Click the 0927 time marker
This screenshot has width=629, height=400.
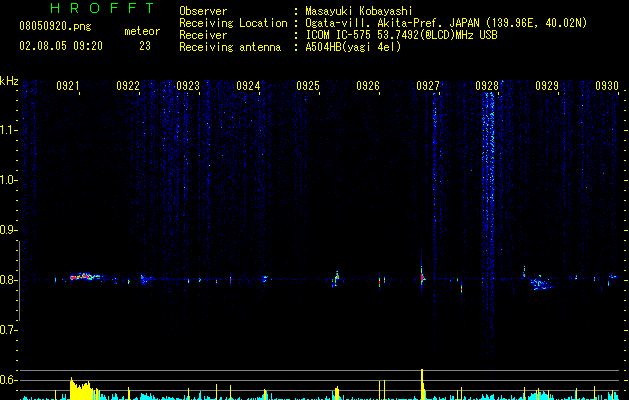coord(428,85)
